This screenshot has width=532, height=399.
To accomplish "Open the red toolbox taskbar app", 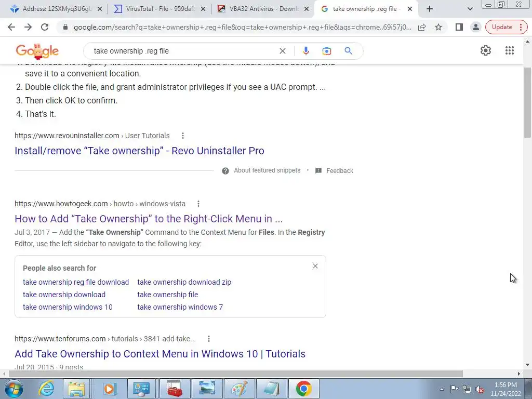I will pyautogui.click(x=174, y=389).
